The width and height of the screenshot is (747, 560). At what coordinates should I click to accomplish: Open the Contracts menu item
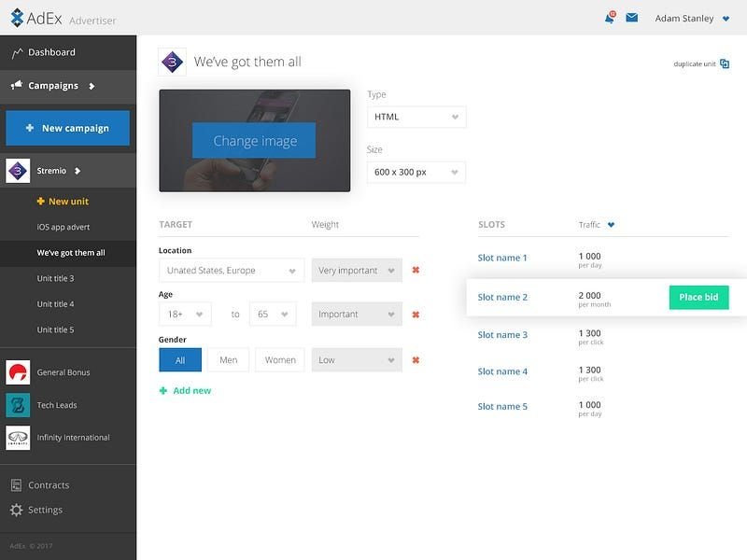tap(49, 485)
